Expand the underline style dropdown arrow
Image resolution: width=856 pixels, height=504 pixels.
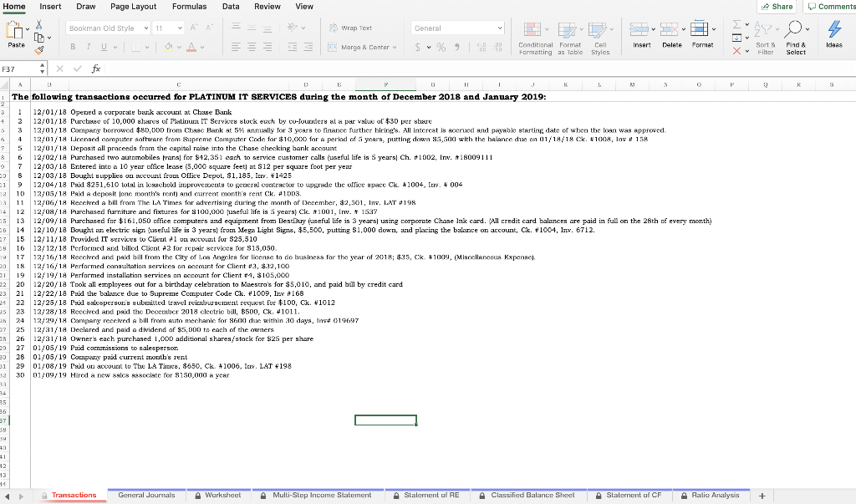(x=115, y=48)
